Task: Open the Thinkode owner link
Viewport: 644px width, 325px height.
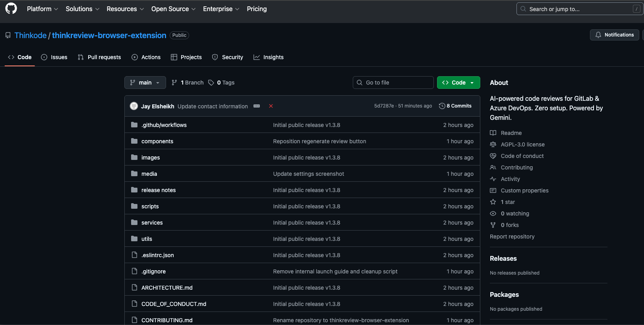Action: (x=31, y=35)
